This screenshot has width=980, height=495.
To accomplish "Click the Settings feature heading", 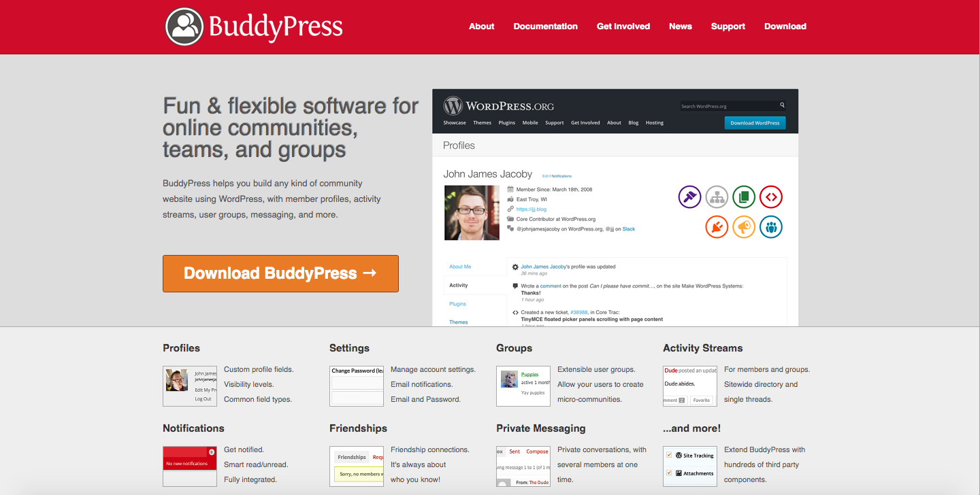I will tap(349, 348).
